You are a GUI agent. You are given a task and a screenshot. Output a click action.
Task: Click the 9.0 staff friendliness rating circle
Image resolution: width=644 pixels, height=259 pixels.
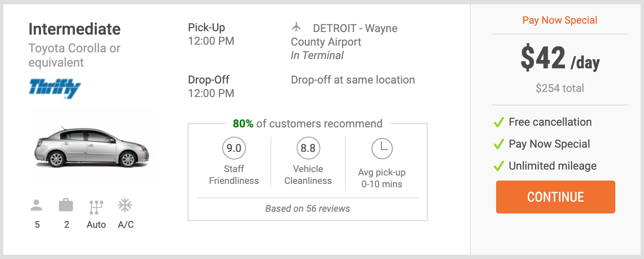tap(234, 148)
